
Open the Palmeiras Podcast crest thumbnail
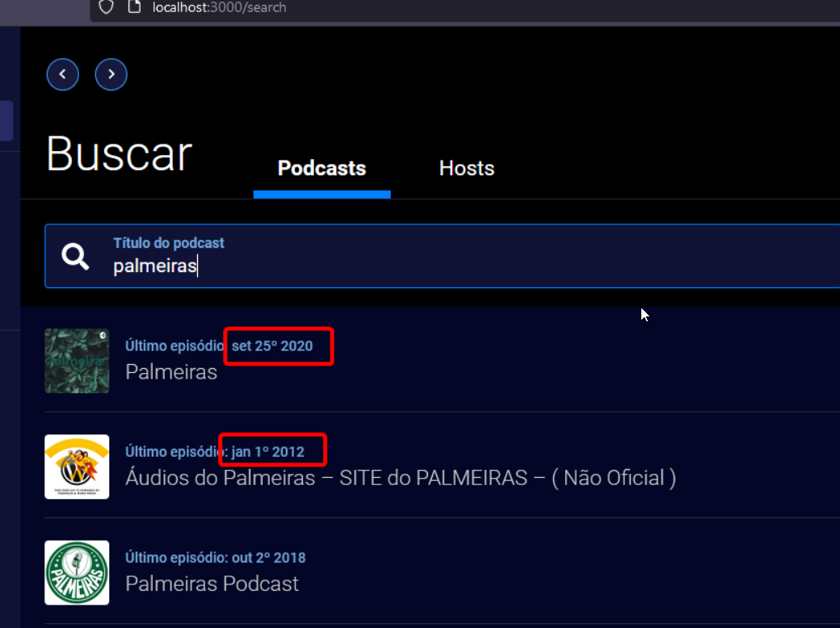click(77, 573)
